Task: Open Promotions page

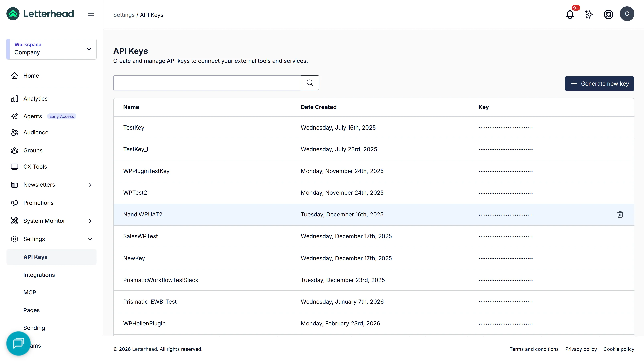Action: (x=38, y=203)
